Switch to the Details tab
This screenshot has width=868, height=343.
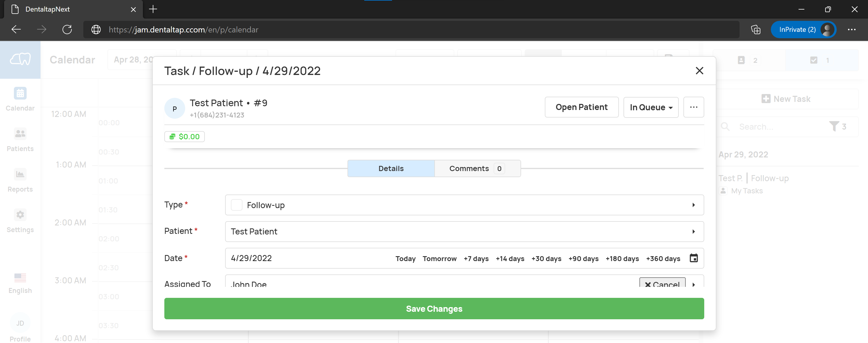click(391, 168)
